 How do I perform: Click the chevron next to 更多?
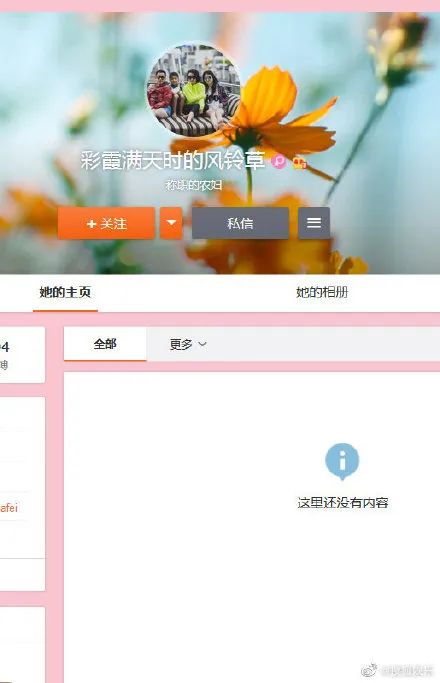[202, 345]
